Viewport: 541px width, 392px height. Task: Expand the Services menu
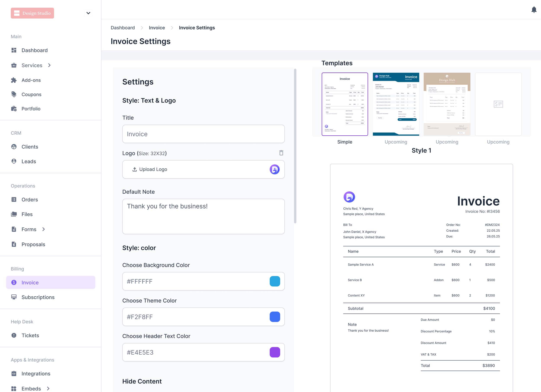(x=49, y=65)
